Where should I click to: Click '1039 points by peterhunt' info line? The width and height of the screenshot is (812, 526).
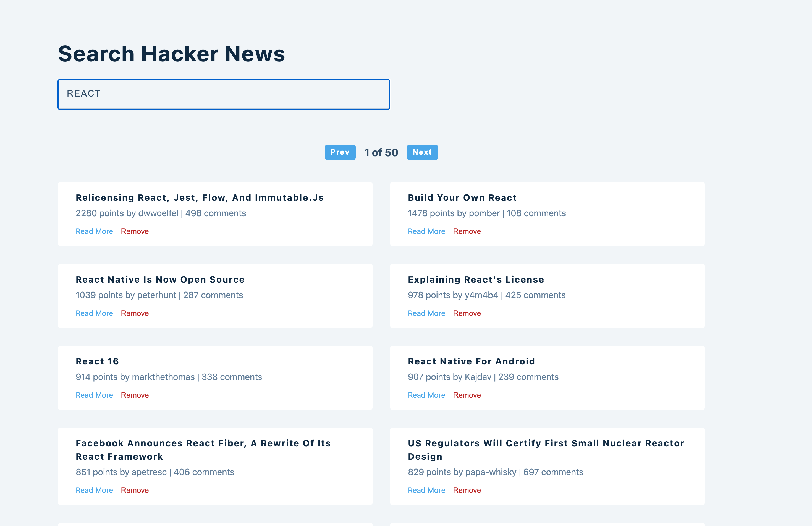[159, 295]
